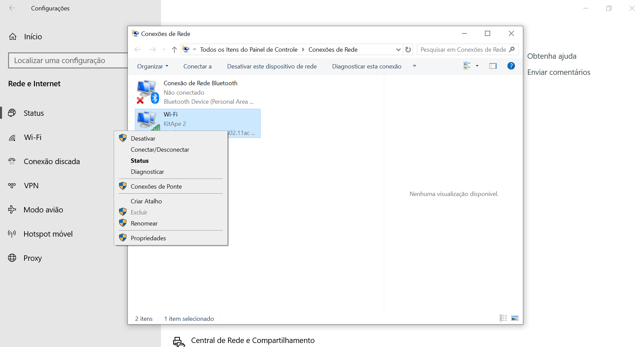
Task: Click Conectar a toolbar button
Action: pyautogui.click(x=198, y=66)
